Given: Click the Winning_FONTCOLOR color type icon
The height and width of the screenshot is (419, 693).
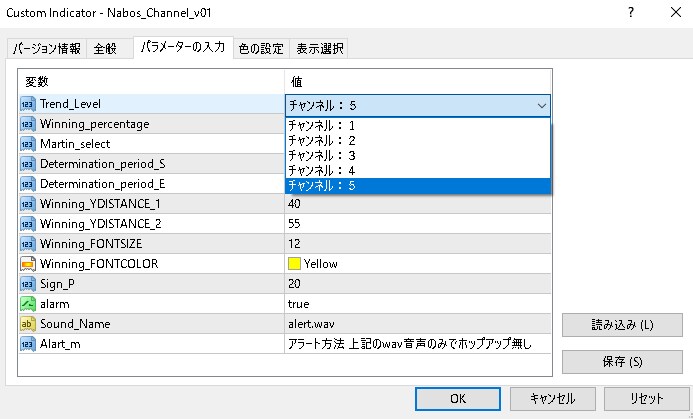Looking at the screenshot, I should (x=28, y=264).
